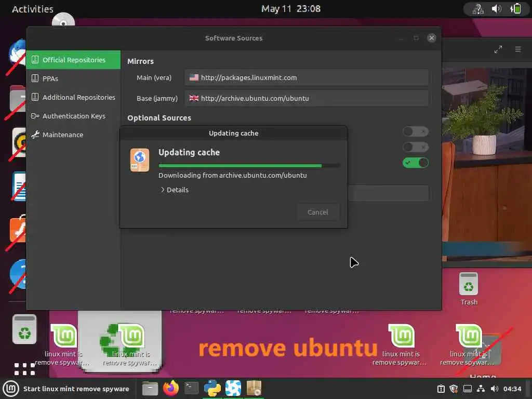This screenshot has height=399, width=532.
Task: Switch to the blue pinwheel taskbar app
Action: [x=233, y=389]
